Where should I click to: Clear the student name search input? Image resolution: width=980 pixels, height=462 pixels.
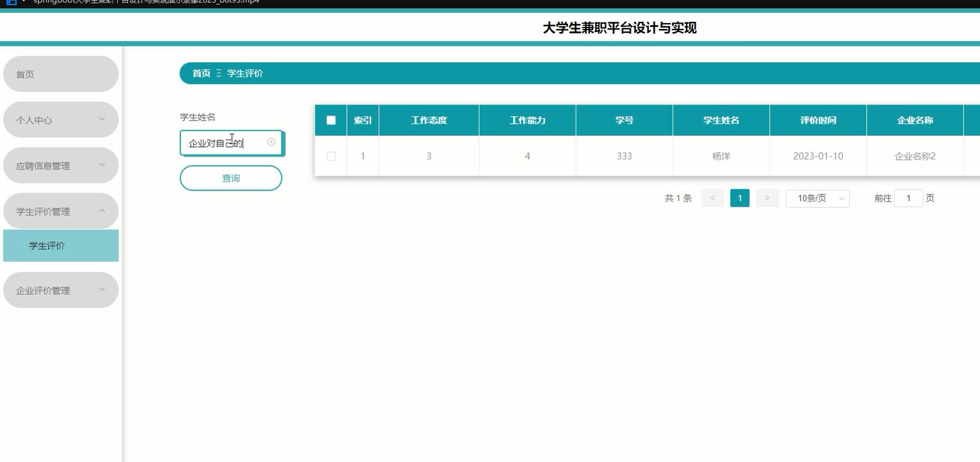coord(271,142)
